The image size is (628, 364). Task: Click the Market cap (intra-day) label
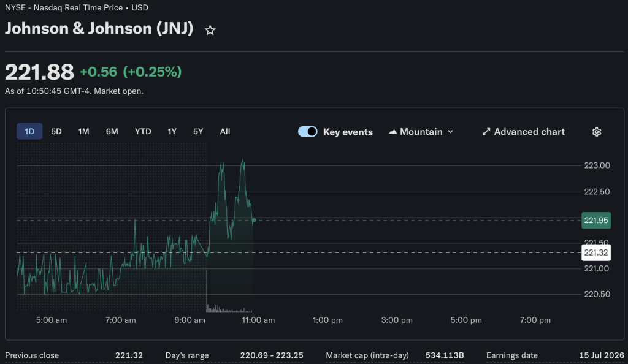pos(367,355)
